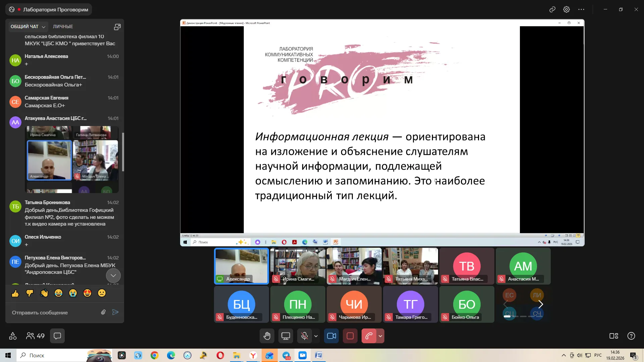
Task: Open the settings gear
Action: (567, 9)
